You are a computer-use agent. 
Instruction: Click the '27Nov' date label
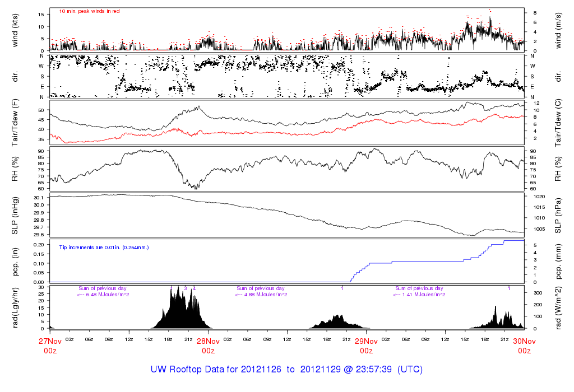(50, 341)
